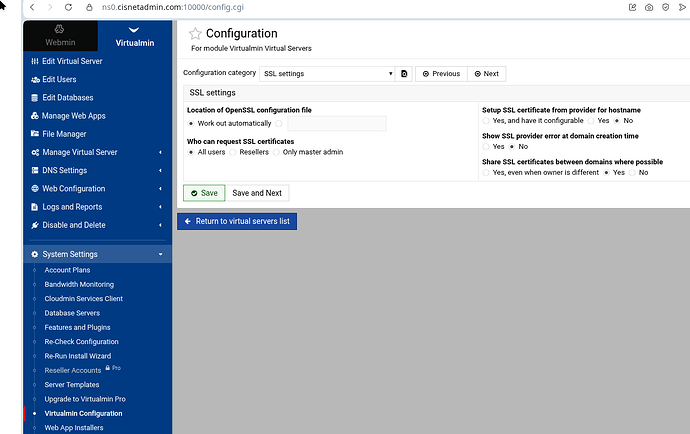The image size is (690, 434).
Task: Click the Save button
Action: coord(204,193)
